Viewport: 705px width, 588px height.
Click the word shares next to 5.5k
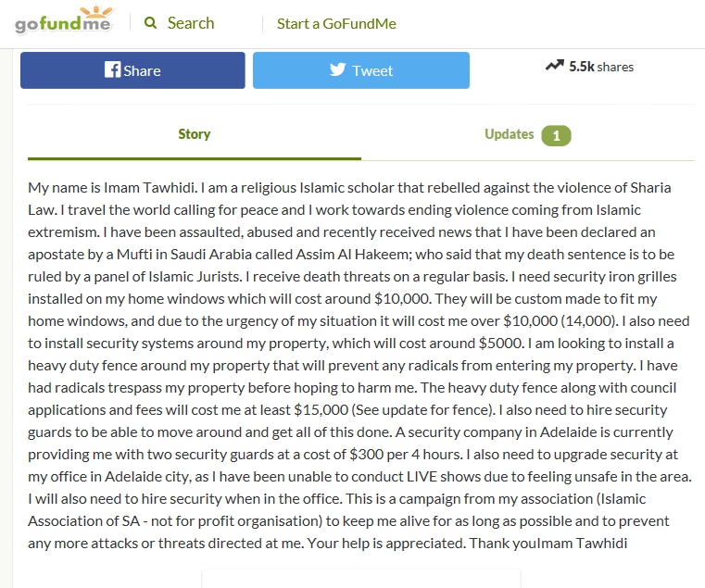[x=615, y=67]
